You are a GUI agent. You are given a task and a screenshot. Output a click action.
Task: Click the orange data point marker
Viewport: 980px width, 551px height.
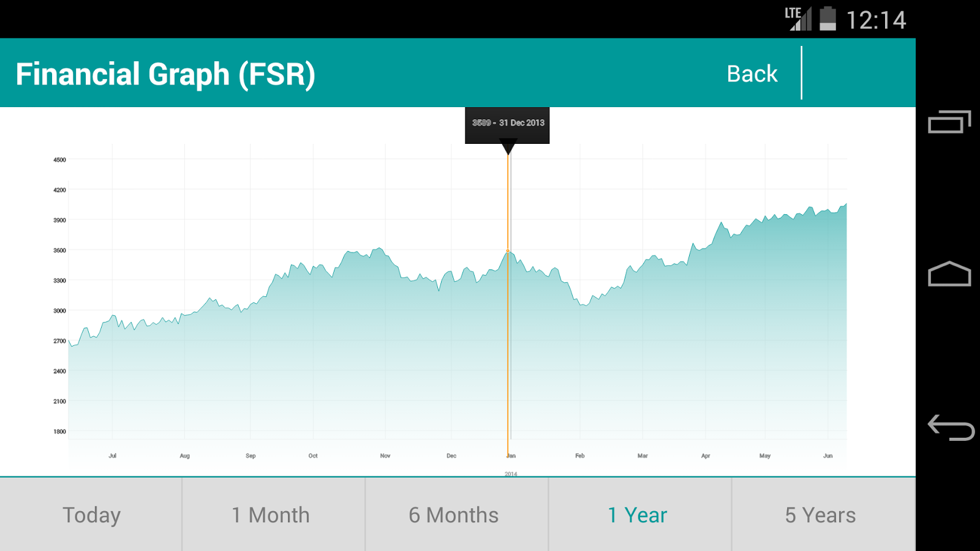[x=508, y=251]
